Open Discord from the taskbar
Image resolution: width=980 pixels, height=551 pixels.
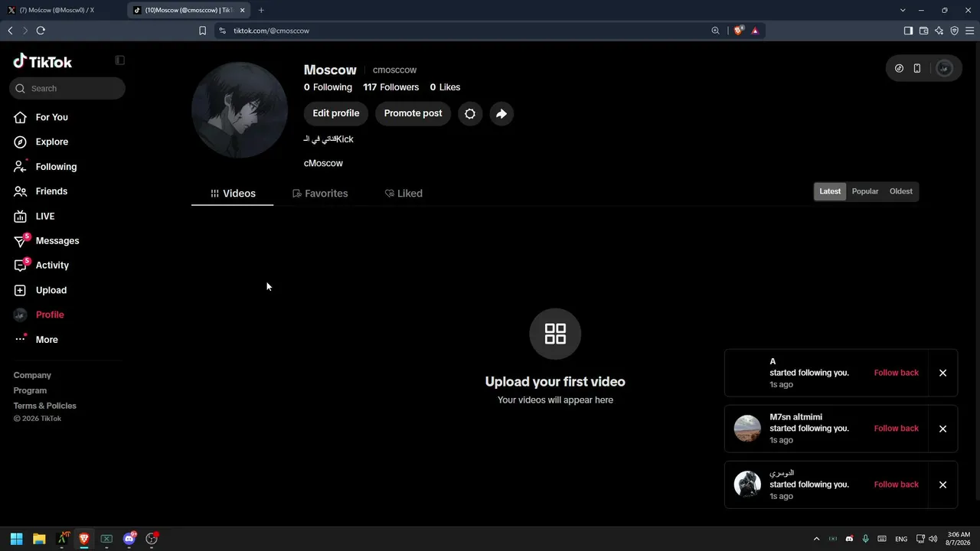[129, 539]
